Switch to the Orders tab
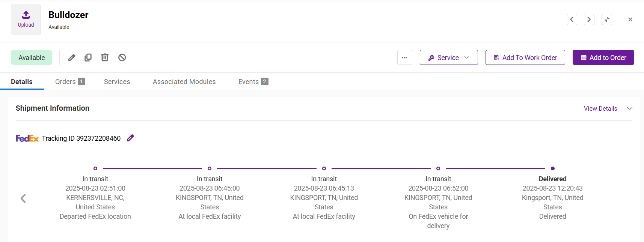The height and width of the screenshot is (242, 644). click(70, 81)
